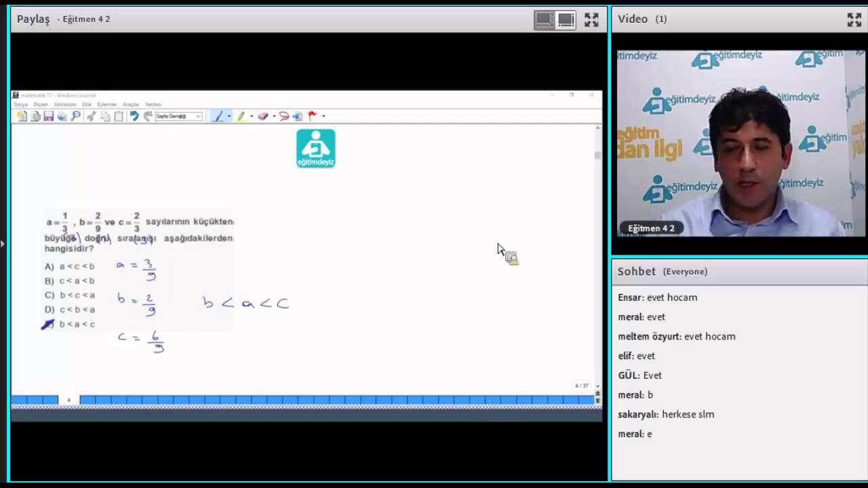Click chat message 'Ensar: evet hocam'
Viewport: 868px width, 488px height.
coord(657,298)
